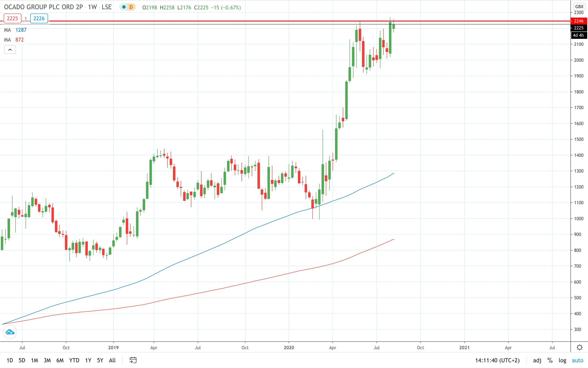Open timezone menu at 14:11:40 (UTC+2)
This screenshot has width=588, height=368.
[x=497, y=360]
